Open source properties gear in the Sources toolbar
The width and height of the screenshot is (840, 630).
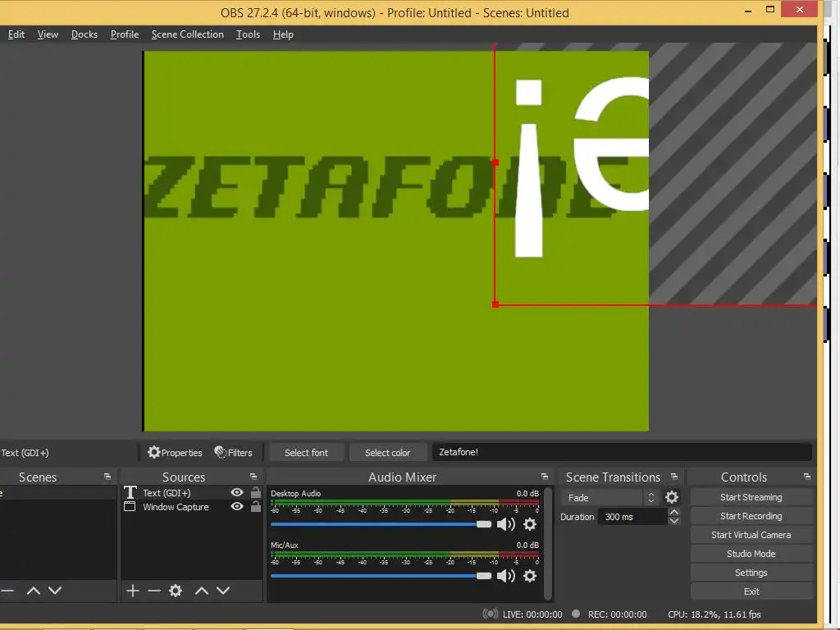point(176,591)
